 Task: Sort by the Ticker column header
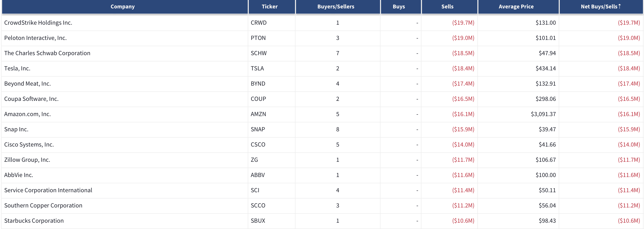(270, 7)
